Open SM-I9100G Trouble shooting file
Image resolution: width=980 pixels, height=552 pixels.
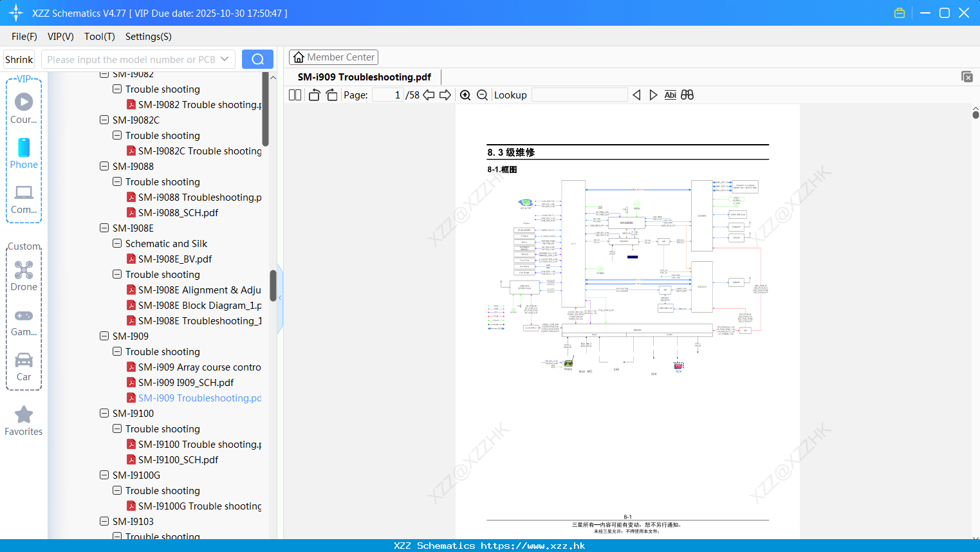click(x=194, y=506)
